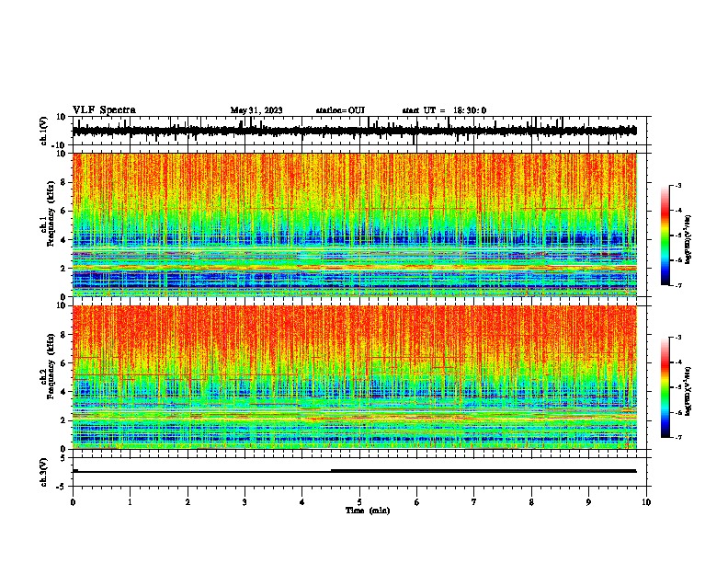Click time axis tick label '8'
The image size is (728, 563).
(531, 502)
